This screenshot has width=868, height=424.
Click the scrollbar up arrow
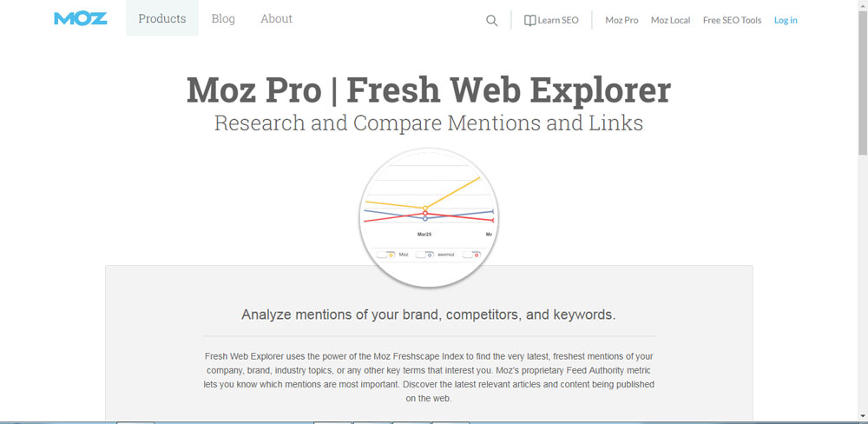pos(862,5)
